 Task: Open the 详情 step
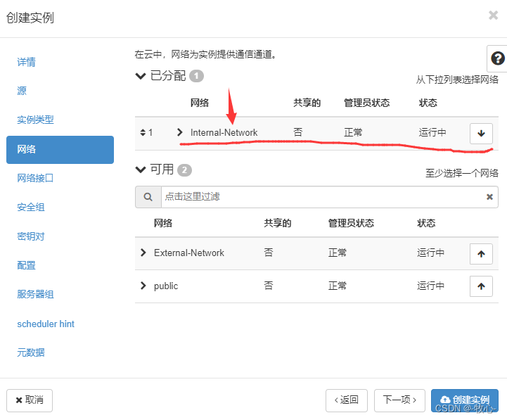coord(26,62)
